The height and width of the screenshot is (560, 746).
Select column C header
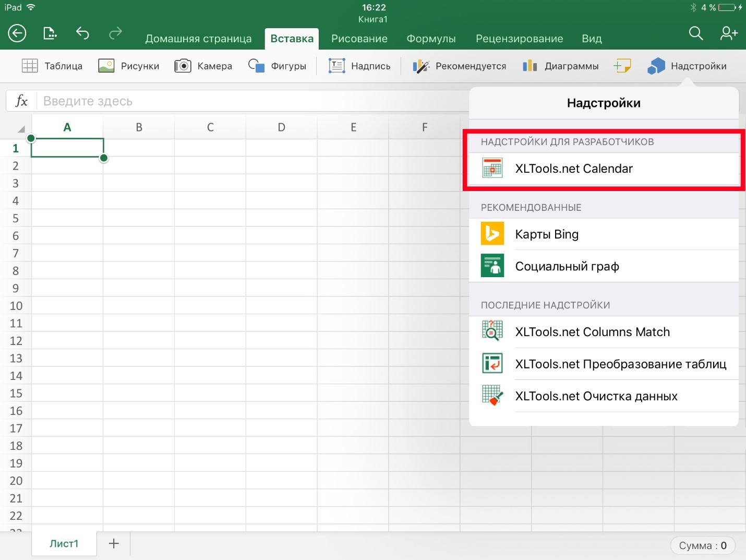tap(210, 127)
